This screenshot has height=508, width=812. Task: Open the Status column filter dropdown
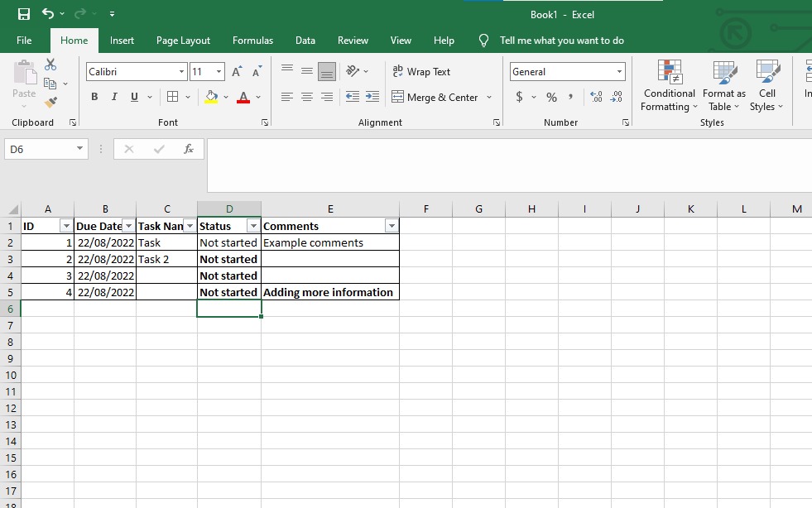252,226
